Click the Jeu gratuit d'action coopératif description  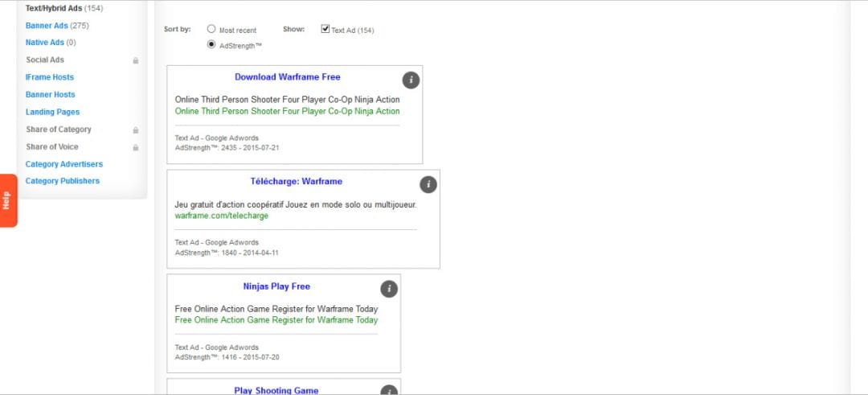point(296,204)
